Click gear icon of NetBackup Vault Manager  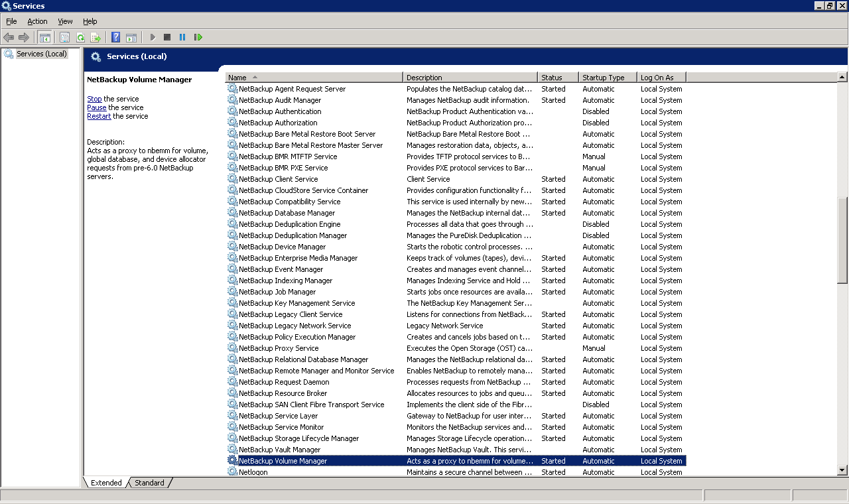[232, 450]
